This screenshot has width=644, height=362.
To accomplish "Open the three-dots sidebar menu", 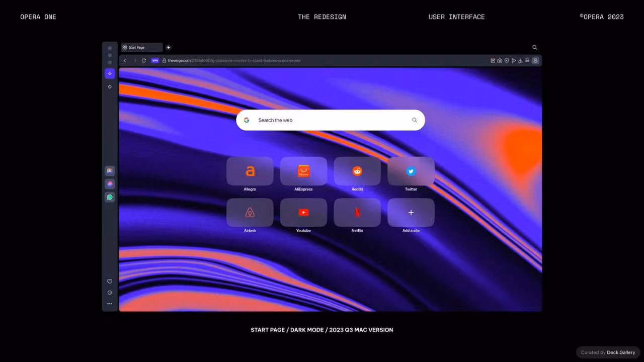I will pos(110,304).
